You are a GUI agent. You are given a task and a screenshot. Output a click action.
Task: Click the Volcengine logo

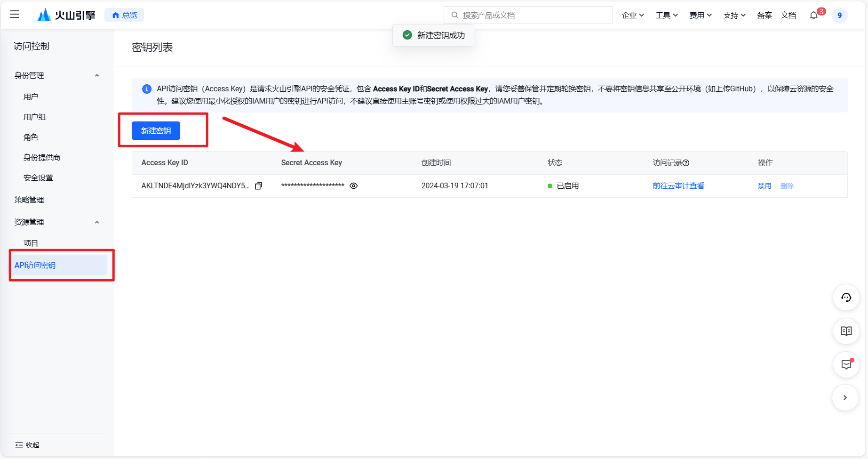tap(66, 15)
